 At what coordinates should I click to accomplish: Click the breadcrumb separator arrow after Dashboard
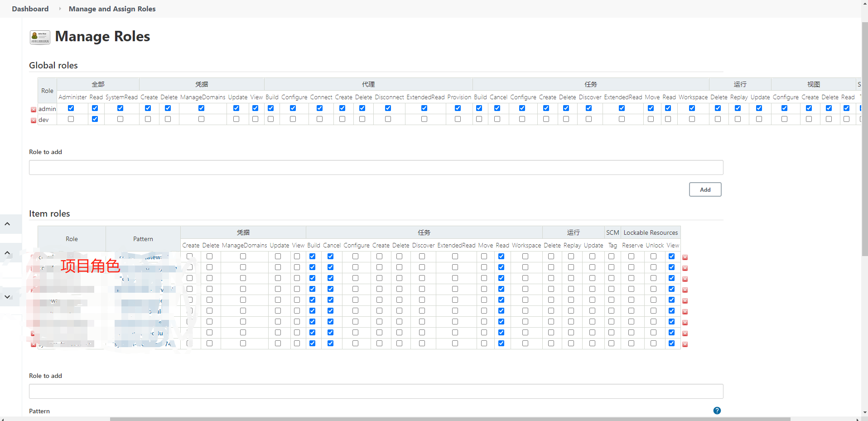tap(59, 9)
